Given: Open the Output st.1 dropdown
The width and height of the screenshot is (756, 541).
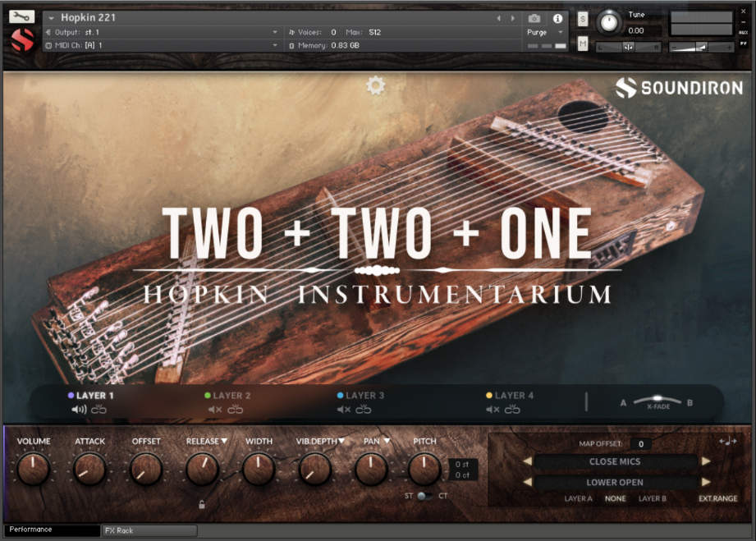Looking at the screenshot, I should (x=164, y=32).
